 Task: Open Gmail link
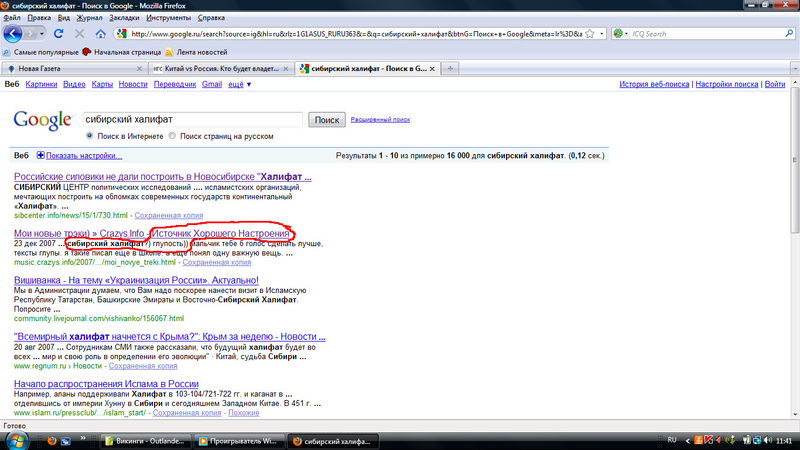(212, 84)
